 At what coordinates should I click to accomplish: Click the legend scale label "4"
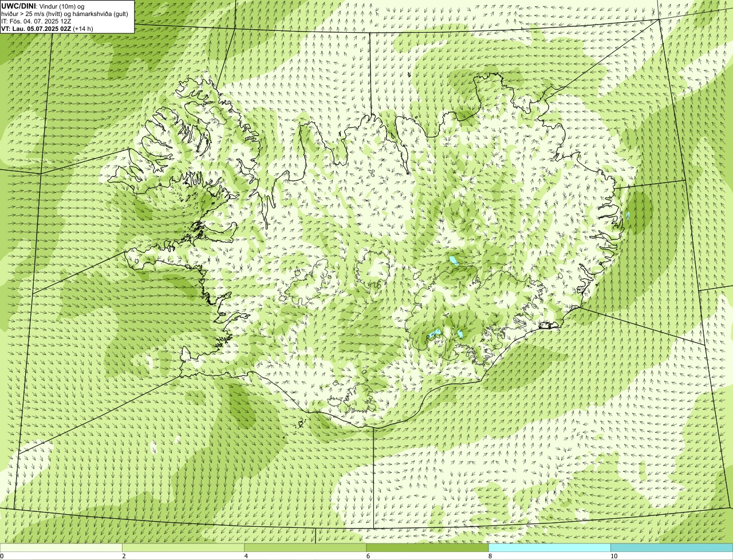tap(246, 556)
